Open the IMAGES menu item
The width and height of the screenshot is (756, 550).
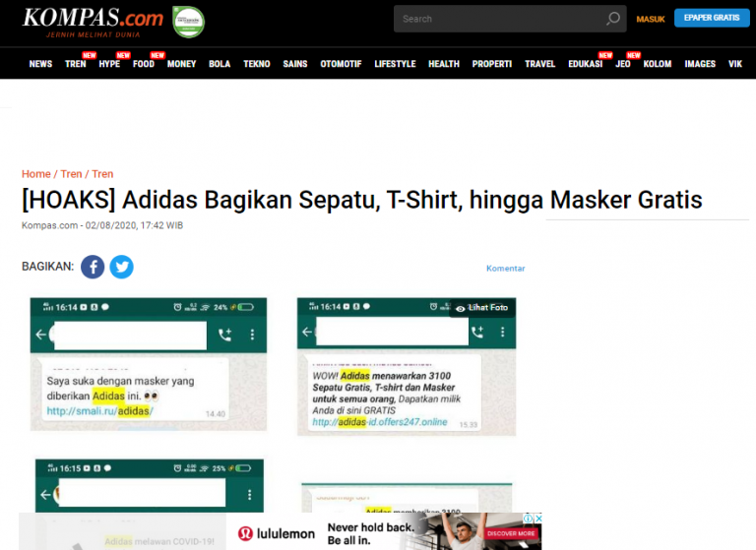tap(700, 64)
